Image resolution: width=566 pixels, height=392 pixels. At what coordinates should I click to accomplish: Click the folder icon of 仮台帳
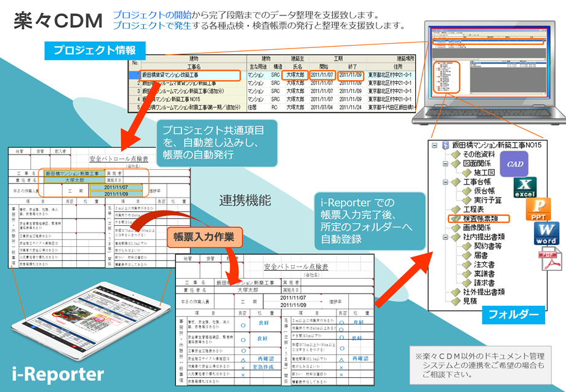click(x=467, y=191)
